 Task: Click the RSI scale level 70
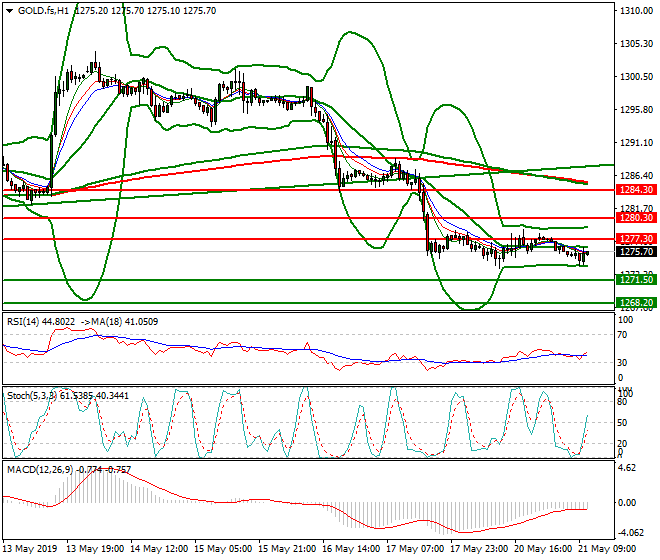[623, 335]
